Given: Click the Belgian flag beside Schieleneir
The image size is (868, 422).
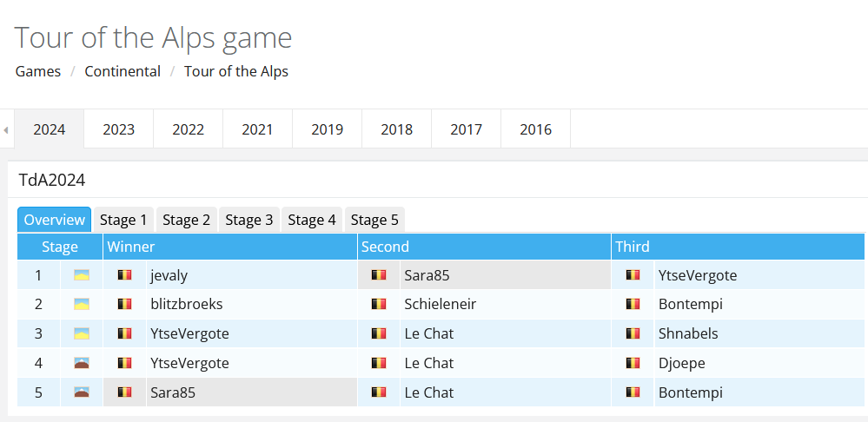Looking at the screenshot, I should [x=379, y=304].
